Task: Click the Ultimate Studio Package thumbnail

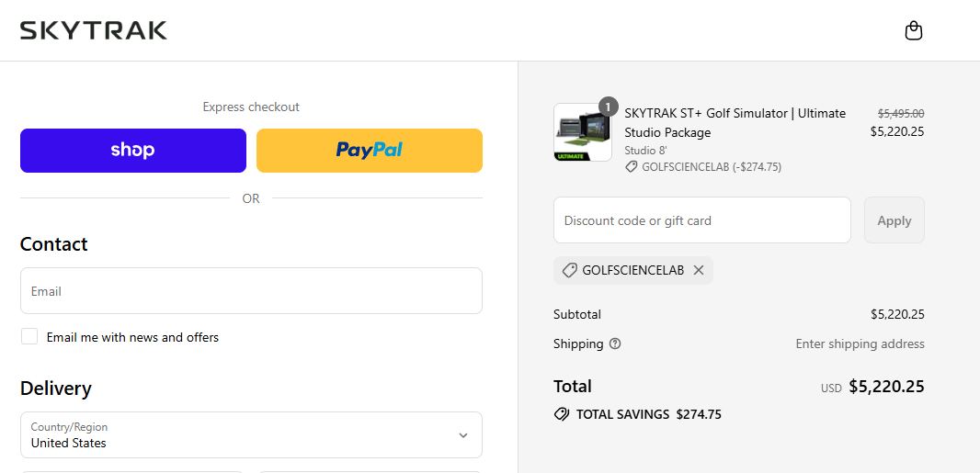Action: 583,132
